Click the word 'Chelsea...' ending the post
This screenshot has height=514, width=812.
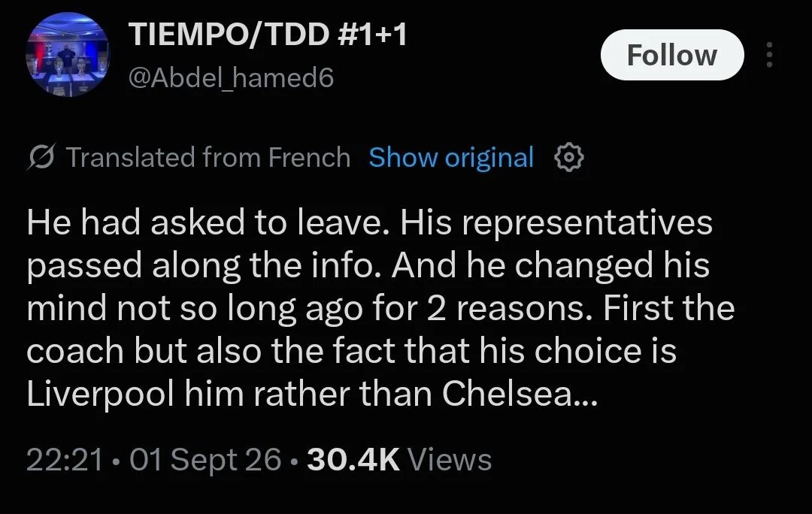tap(520, 394)
